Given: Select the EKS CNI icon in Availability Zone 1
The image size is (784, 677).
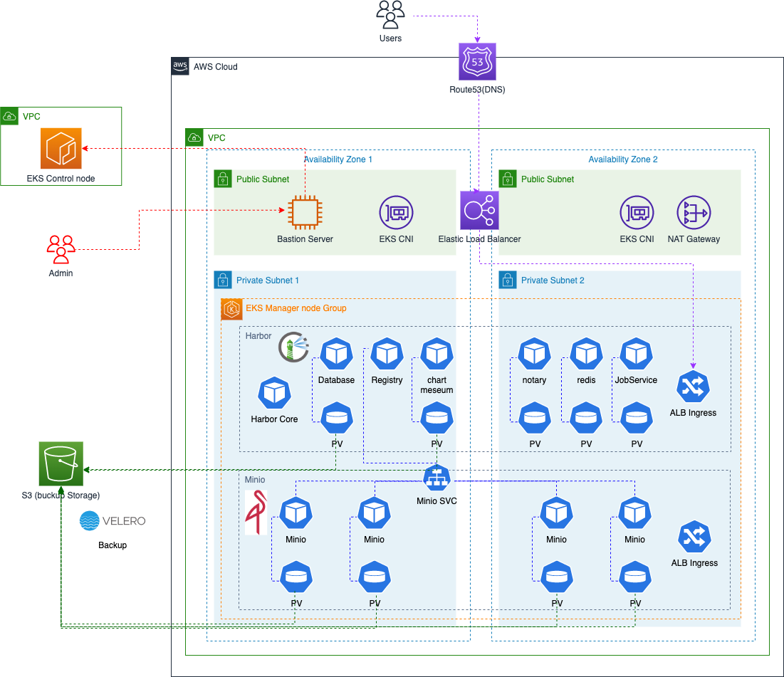Looking at the screenshot, I should coord(397,213).
